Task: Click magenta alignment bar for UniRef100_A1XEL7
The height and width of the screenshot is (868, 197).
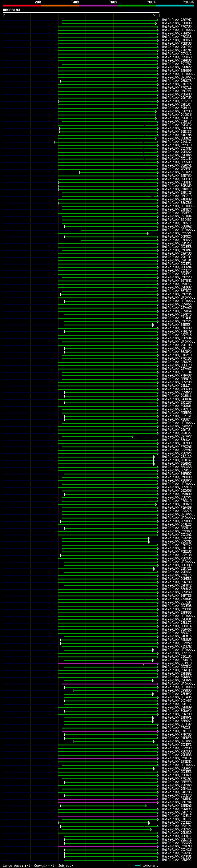Action: point(108,816)
